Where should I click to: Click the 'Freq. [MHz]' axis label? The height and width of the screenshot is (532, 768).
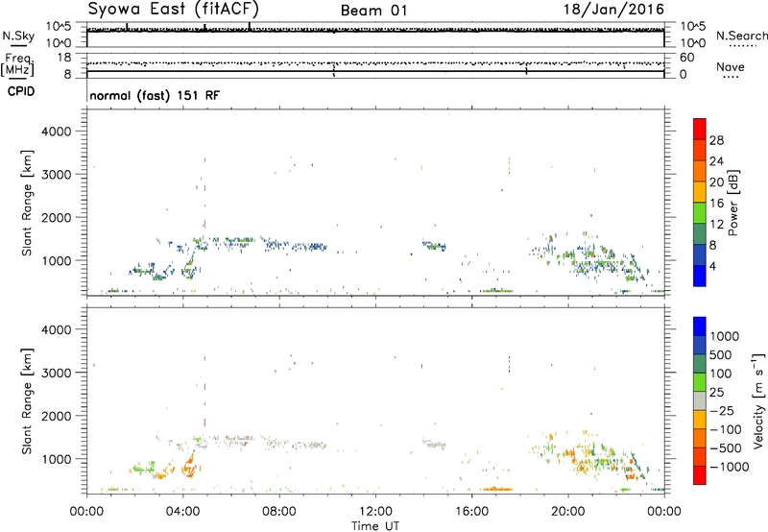coord(18,65)
